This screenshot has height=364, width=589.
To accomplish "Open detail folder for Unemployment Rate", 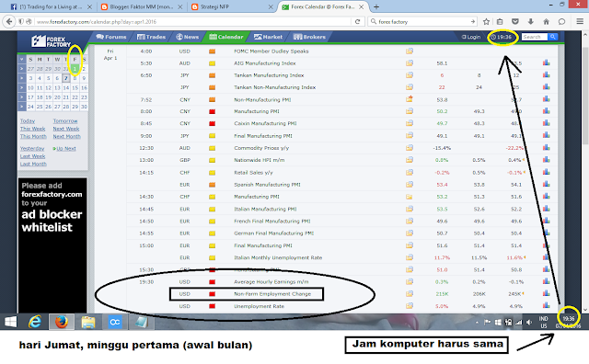I will pyautogui.click(x=410, y=306).
